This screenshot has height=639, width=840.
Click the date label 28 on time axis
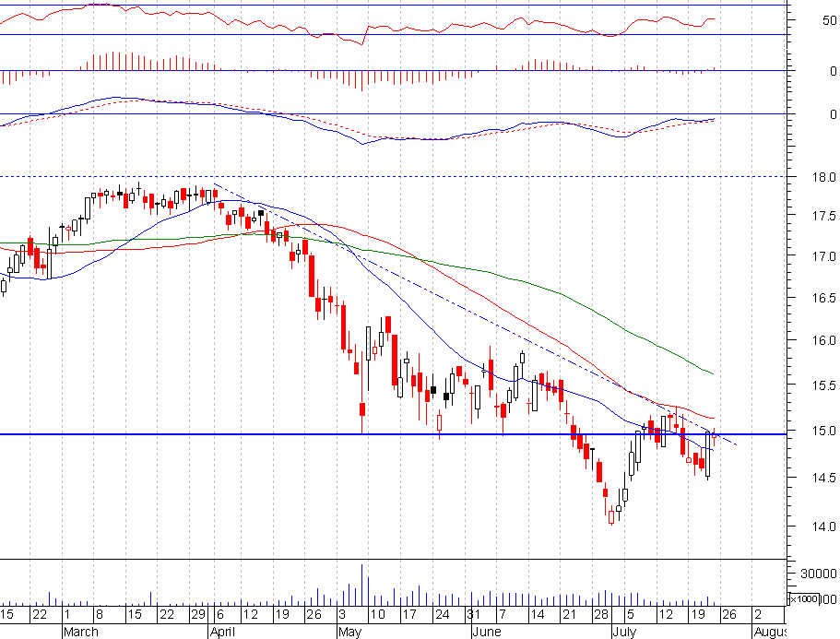pos(601,614)
